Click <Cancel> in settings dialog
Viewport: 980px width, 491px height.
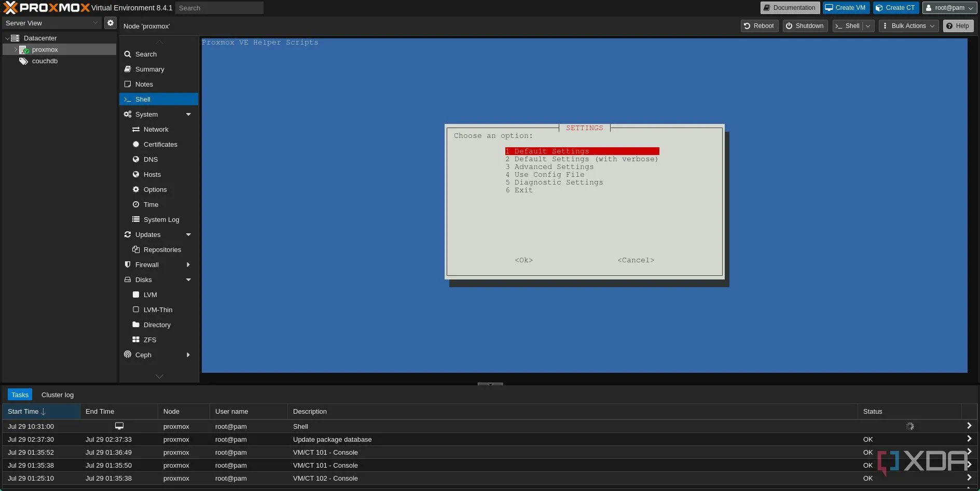(x=636, y=260)
